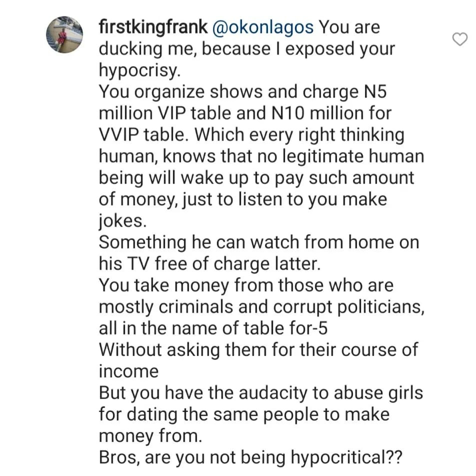Click the line 'Bros, are you not being hypocritical??'
476x476 pixels.
click(x=250, y=458)
